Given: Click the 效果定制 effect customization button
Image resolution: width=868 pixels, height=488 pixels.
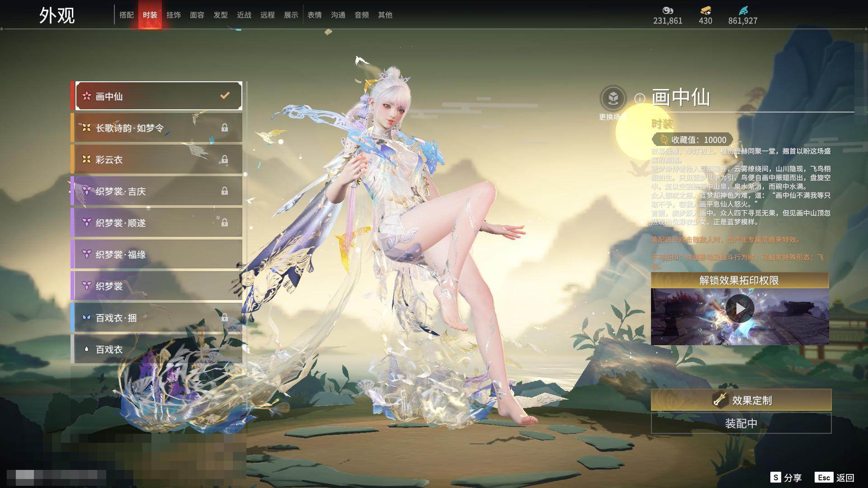Looking at the screenshot, I should tap(741, 400).
